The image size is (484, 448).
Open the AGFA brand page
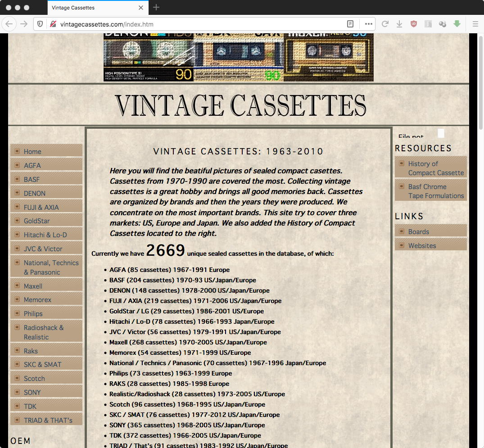46,165
